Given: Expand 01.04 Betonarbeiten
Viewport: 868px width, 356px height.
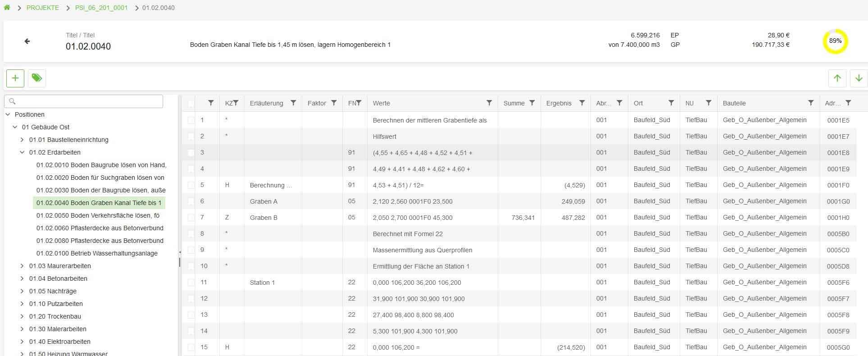Looking at the screenshot, I should [22, 278].
